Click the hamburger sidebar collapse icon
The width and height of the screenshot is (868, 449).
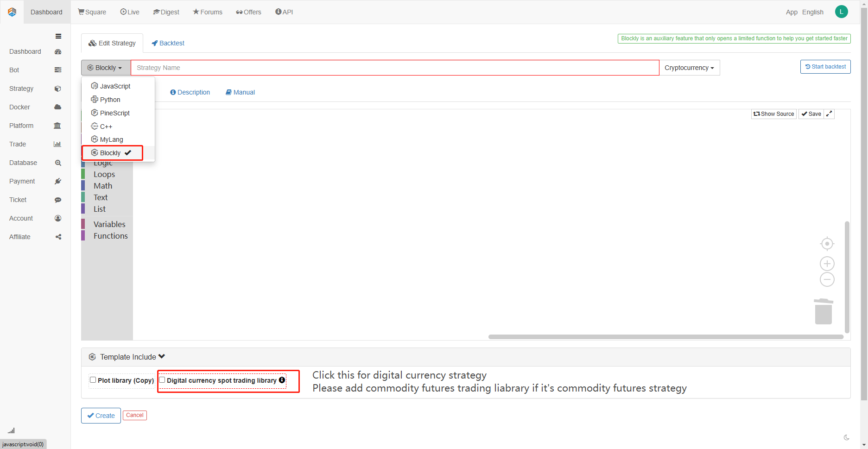tap(58, 36)
